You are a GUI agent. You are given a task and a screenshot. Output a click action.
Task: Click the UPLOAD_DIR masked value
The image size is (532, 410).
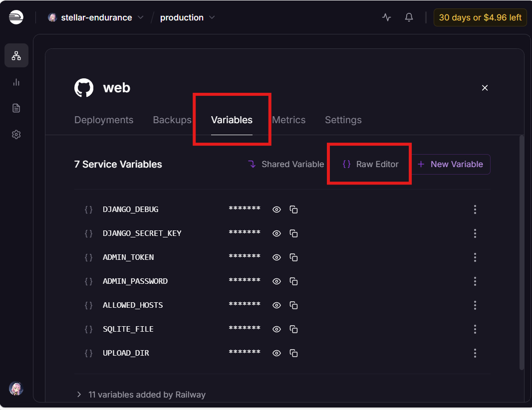pyautogui.click(x=245, y=352)
